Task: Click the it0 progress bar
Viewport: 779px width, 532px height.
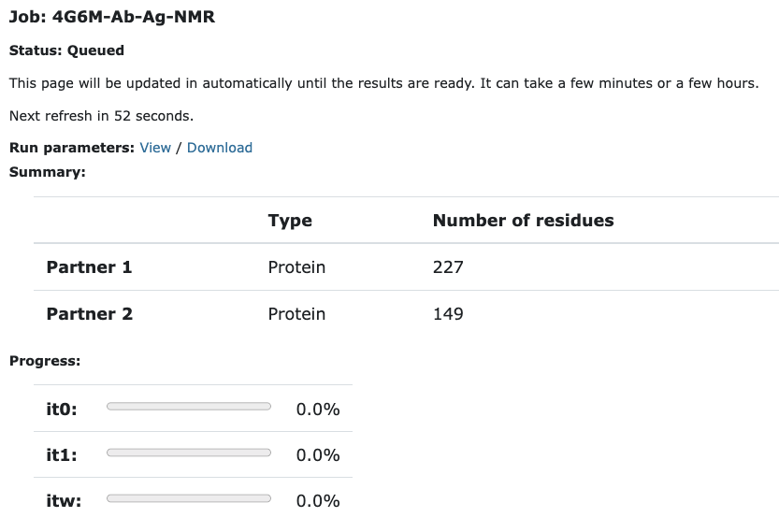Action: (189, 407)
